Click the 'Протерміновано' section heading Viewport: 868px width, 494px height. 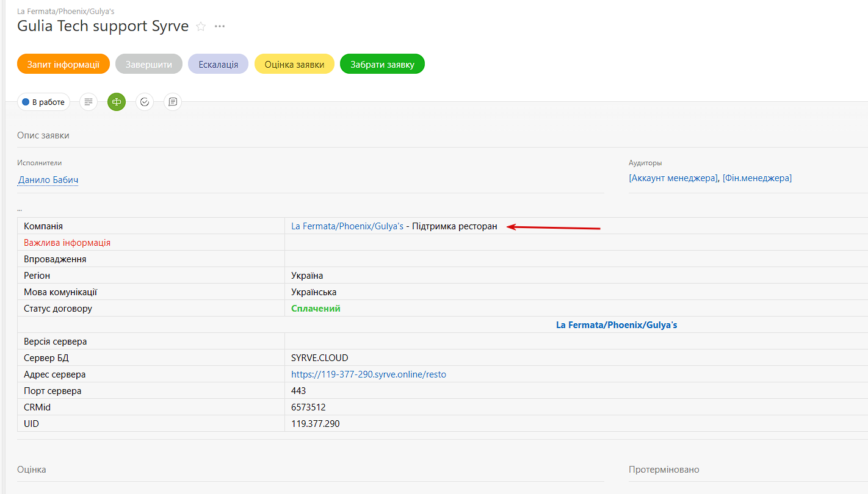(x=664, y=470)
